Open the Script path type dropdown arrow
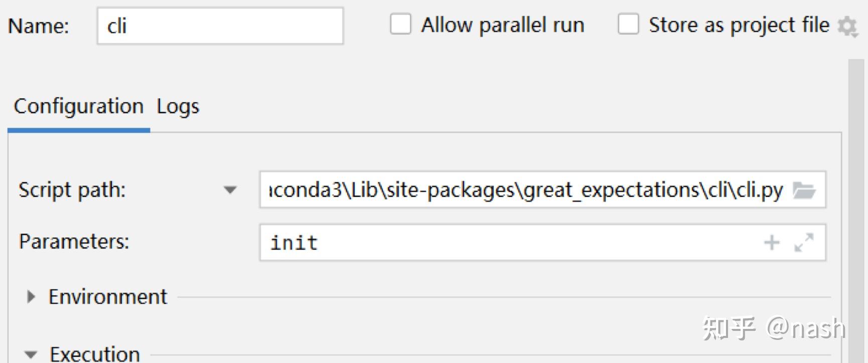Viewport: 868px width, 363px height. point(230,190)
